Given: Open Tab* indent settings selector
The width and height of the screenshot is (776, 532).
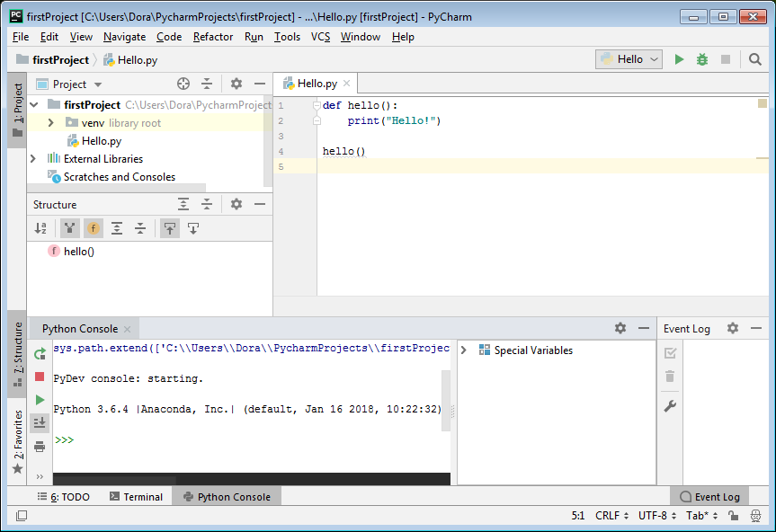Looking at the screenshot, I should click(701, 516).
